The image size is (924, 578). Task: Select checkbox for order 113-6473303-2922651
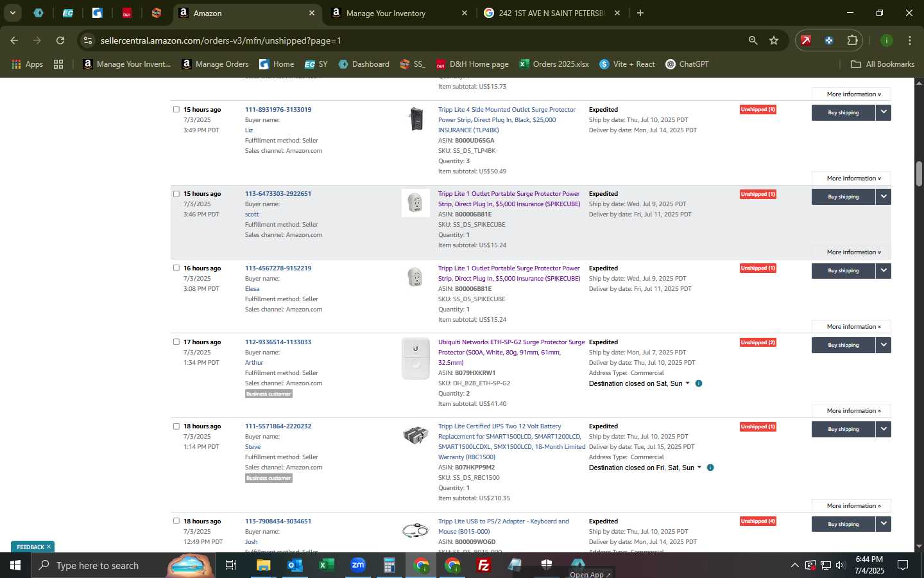click(176, 193)
